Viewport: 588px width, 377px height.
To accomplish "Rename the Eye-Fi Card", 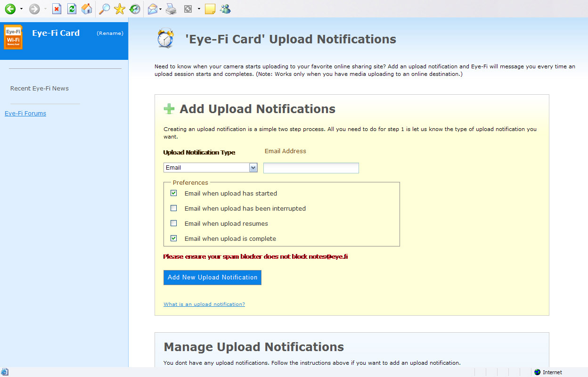I will point(110,33).
